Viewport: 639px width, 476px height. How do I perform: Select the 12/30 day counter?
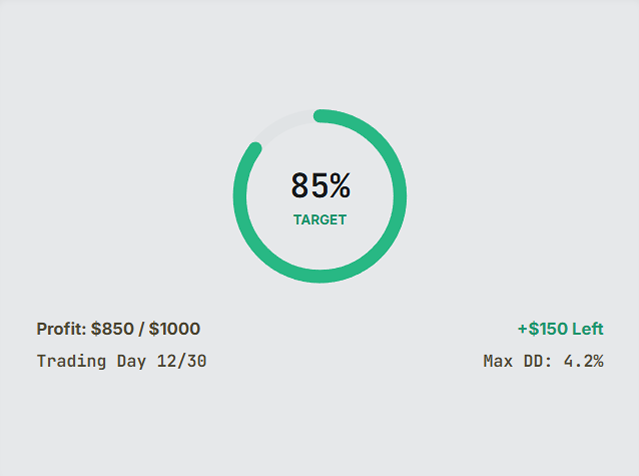pos(182,361)
